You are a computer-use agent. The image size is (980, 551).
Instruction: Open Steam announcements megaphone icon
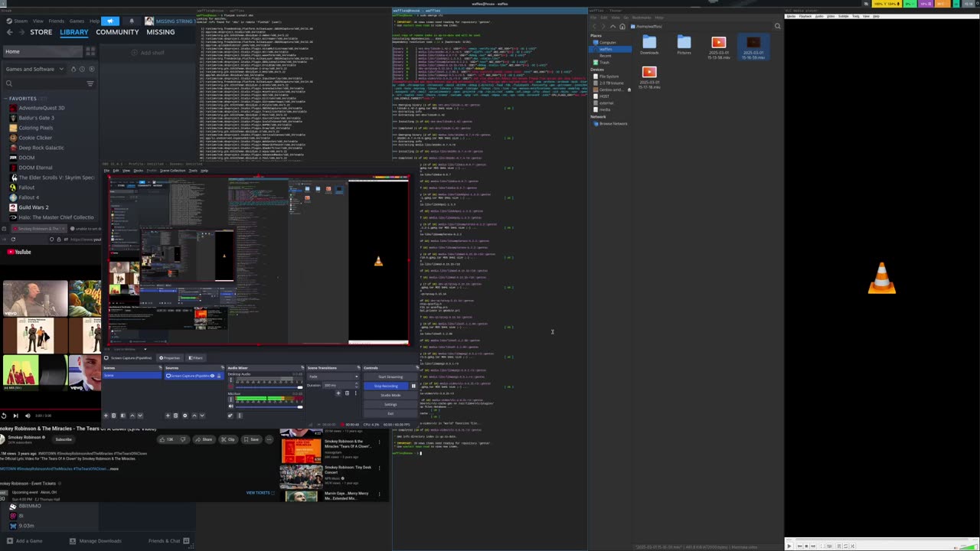(110, 21)
